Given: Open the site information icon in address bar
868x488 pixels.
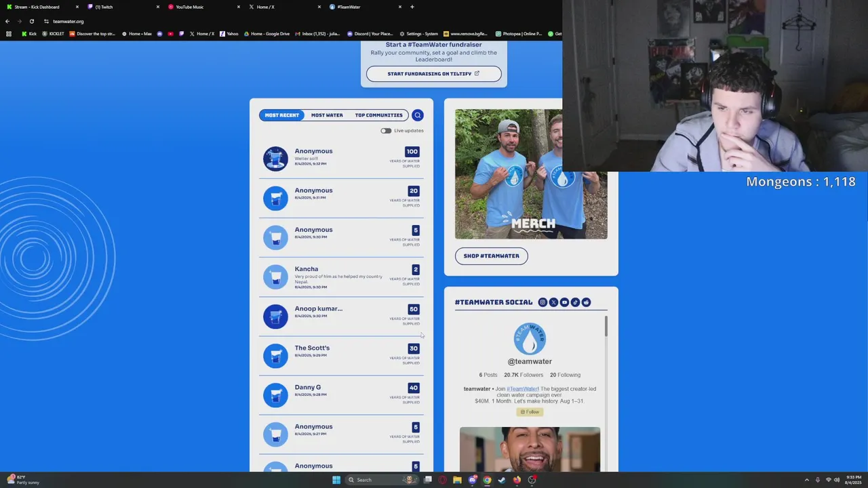Looking at the screenshot, I should [x=46, y=21].
